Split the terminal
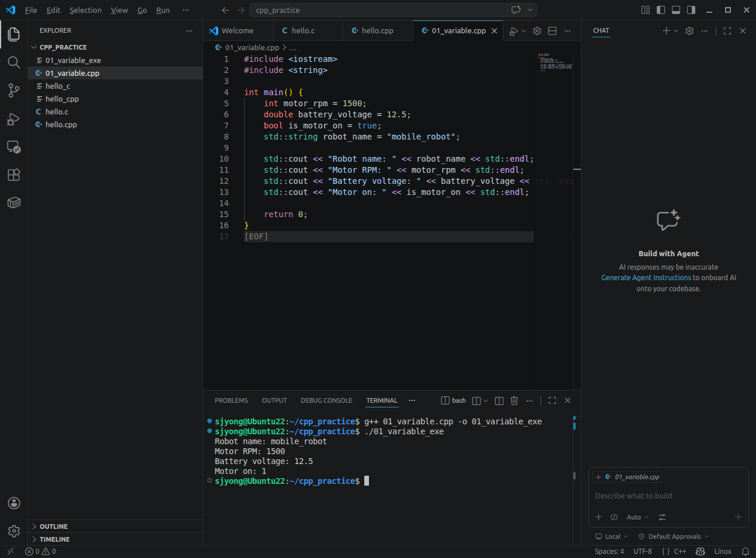This screenshot has height=558, width=756. click(x=499, y=400)
